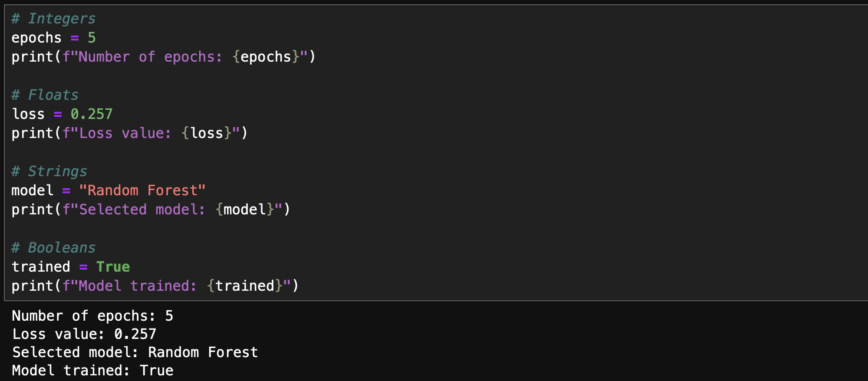
Task: Click the green number 5 value
Action: [x=92, y=38]
